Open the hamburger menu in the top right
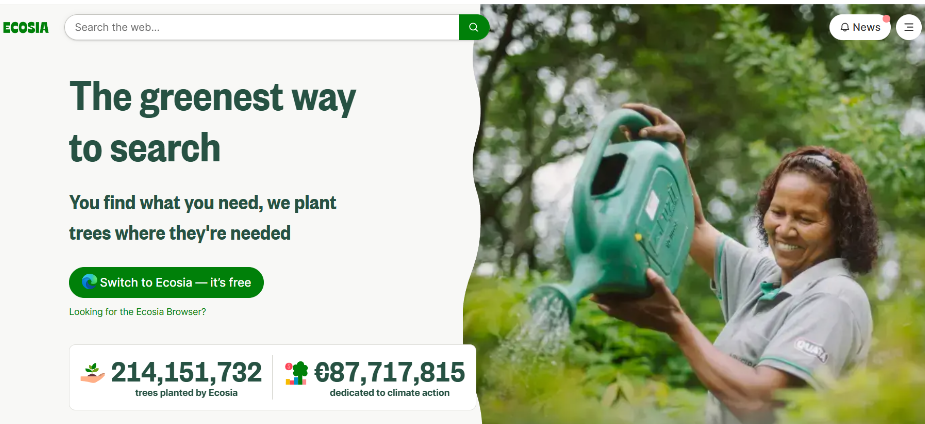 (x=908, y=27)
